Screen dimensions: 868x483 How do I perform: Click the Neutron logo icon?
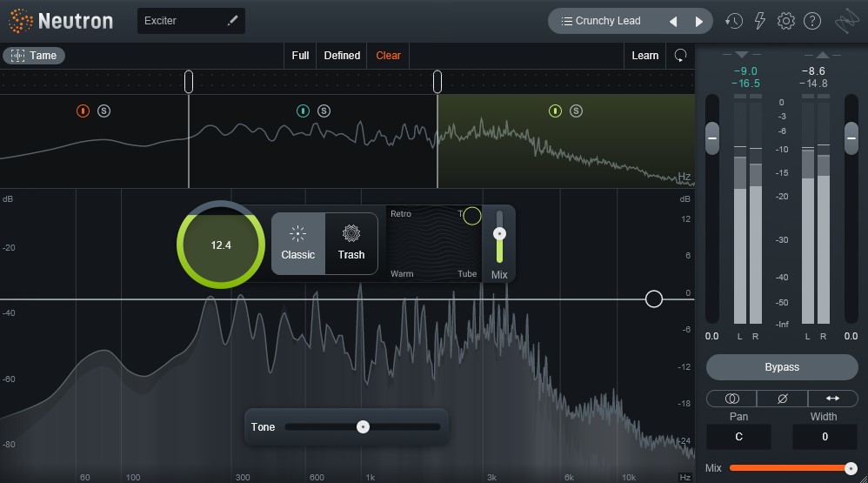pos(21,21)
